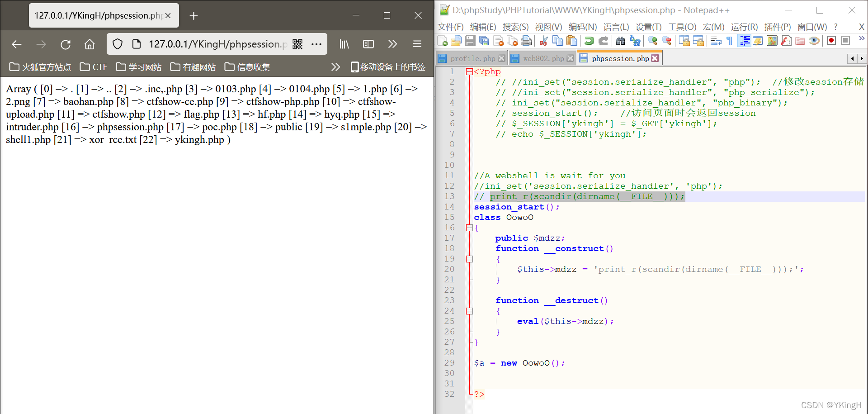Open 编辑(E) menu
Screen dimensions: 868x414
pos(483,27)
